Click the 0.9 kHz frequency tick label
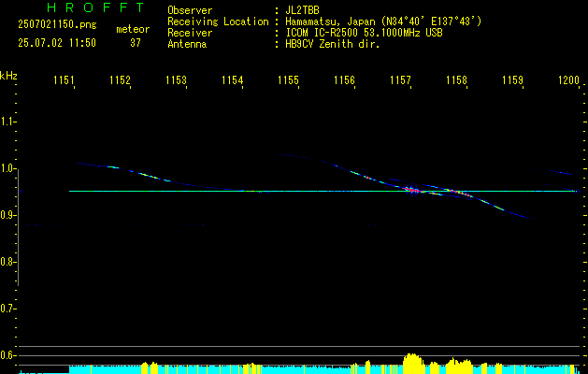This screenshot has width=588, height=374. click(x=8, y=215)
